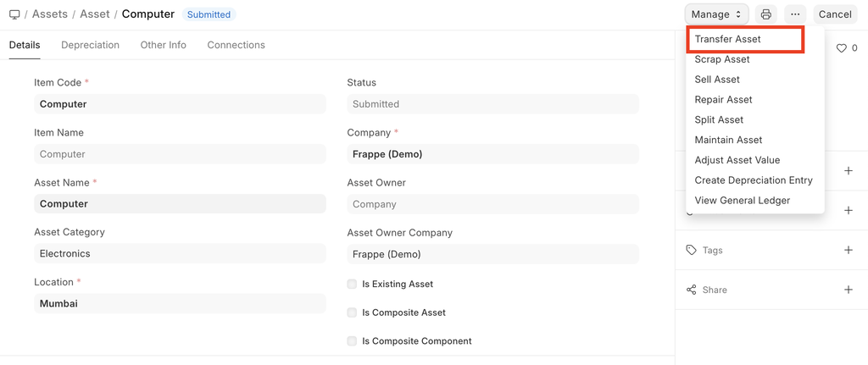Click the Asset Name input field
Screen dimensions: 868x365
pos(180,203)
